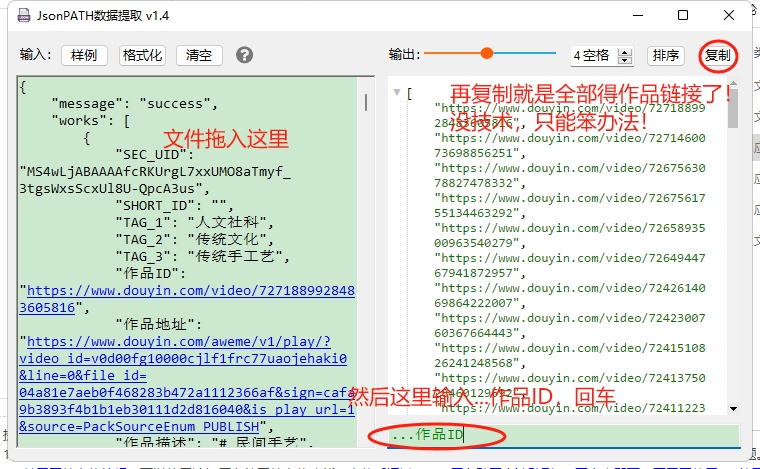Copy the output with the 复制 button
Screen dimensions: 760x469
[717, 55]
